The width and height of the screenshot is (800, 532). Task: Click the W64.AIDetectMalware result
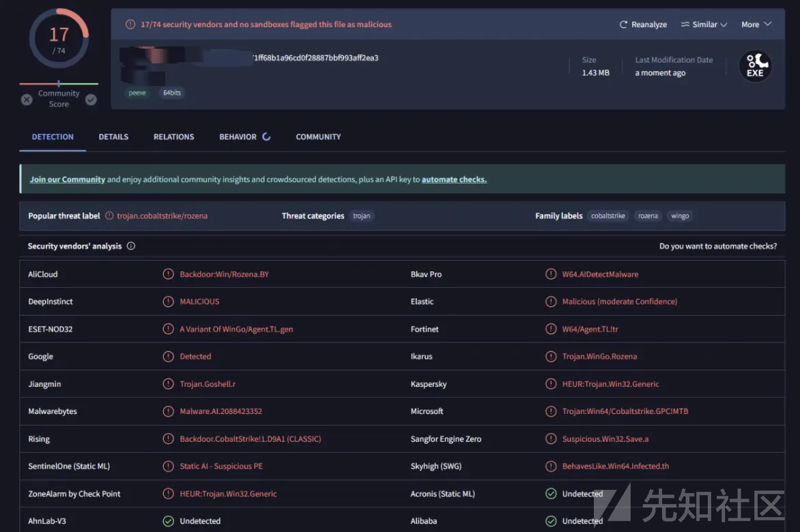[600, 274]
